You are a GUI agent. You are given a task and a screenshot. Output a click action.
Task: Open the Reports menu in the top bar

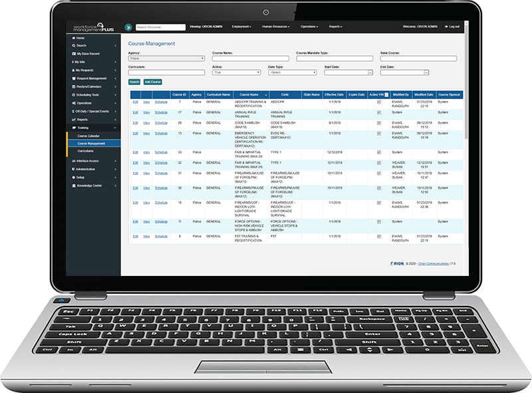336,27
